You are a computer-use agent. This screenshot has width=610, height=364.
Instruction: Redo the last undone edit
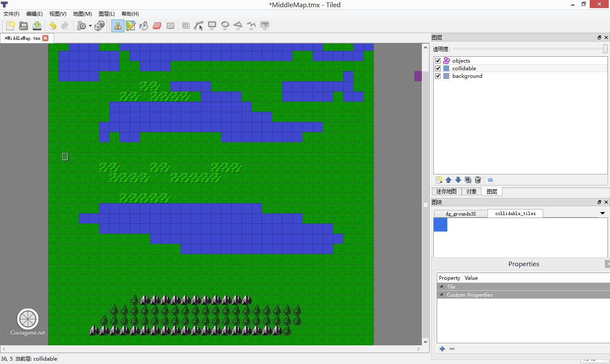point(65,26)
